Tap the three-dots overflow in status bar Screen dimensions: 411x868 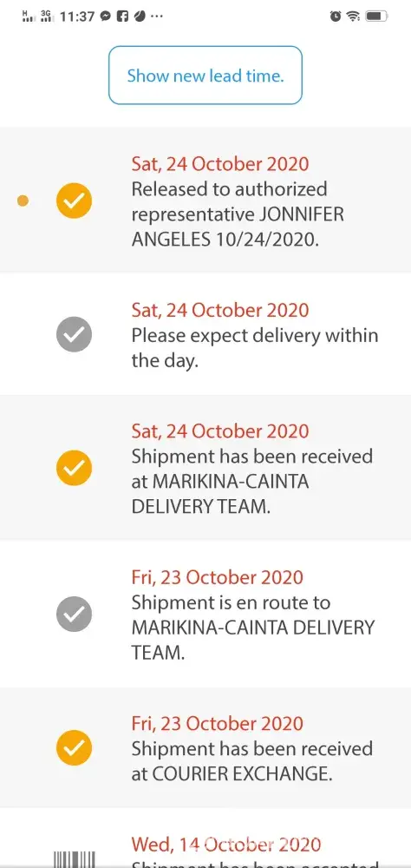point(157,16)
